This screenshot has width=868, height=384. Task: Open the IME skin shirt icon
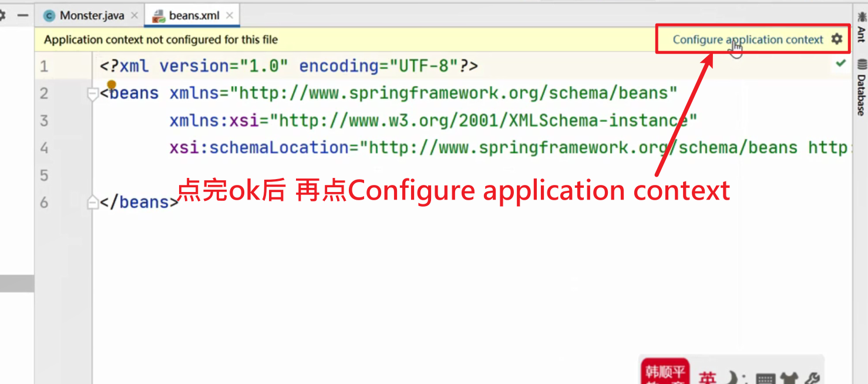click(789, 379)
